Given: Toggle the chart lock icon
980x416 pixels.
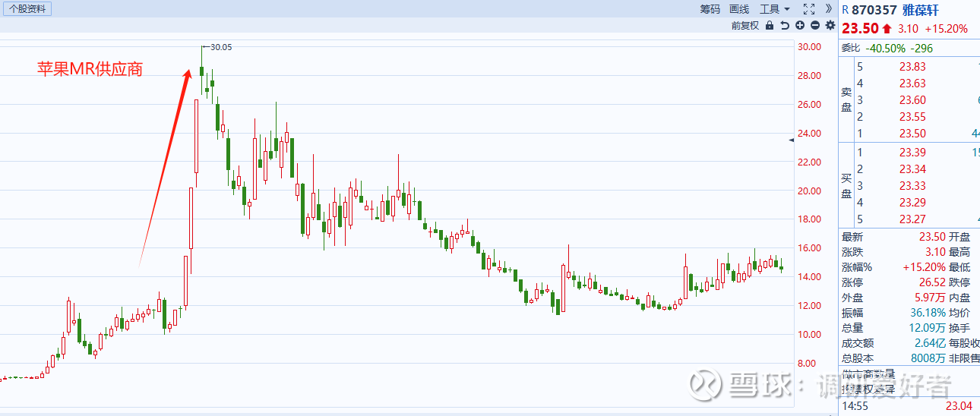Looking at the screenshot, I should coord(770,25).
